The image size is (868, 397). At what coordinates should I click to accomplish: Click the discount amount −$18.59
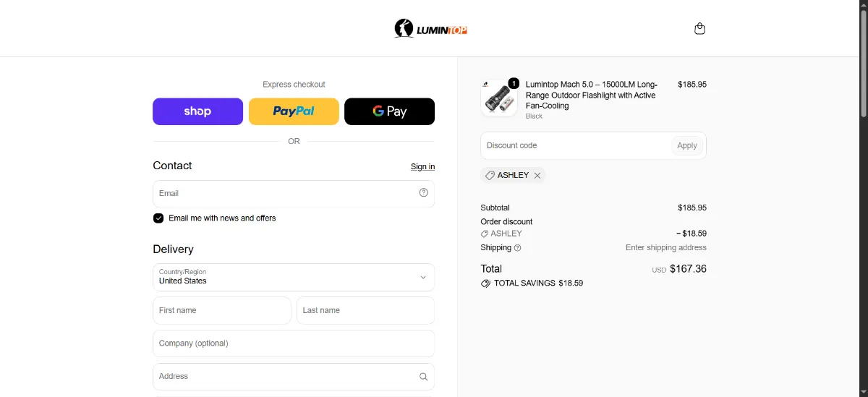[691, 234]
